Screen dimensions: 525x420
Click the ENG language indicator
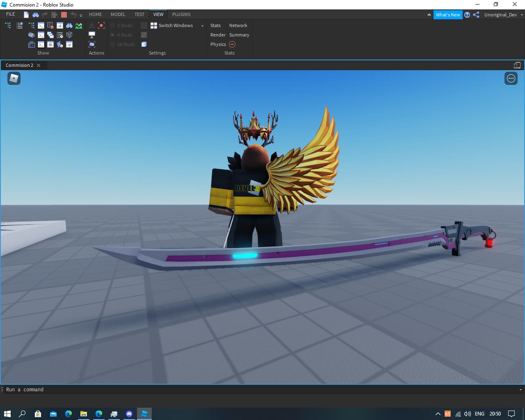(479, 414)
